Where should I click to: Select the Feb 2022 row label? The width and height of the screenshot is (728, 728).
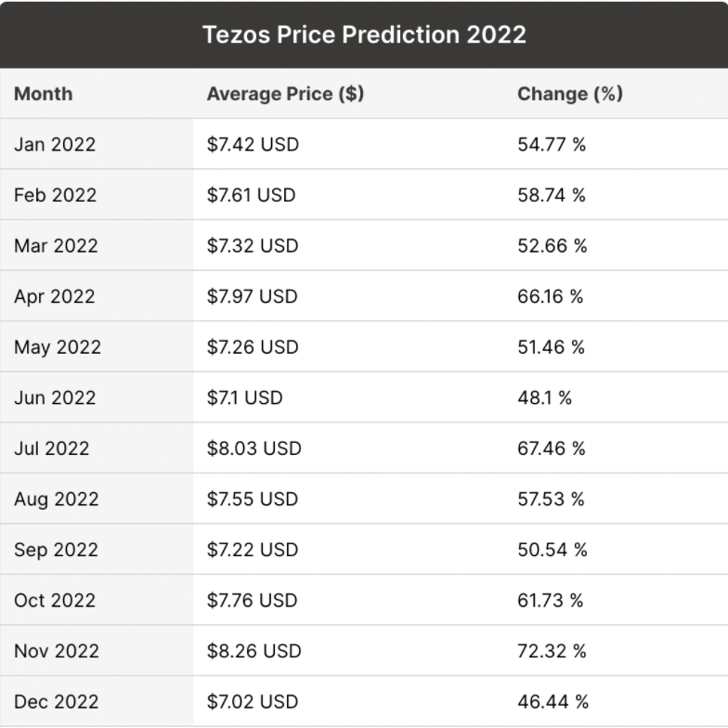click(x=55, y=195)
